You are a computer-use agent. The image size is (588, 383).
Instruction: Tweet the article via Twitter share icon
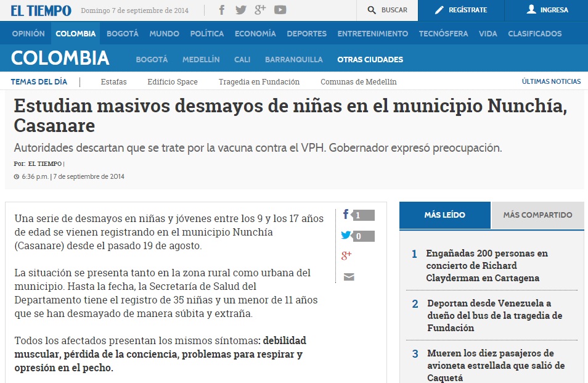pos(346,235)
